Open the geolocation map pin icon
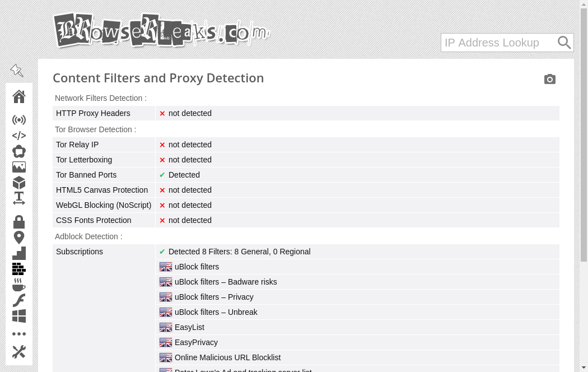 [19, 238]
